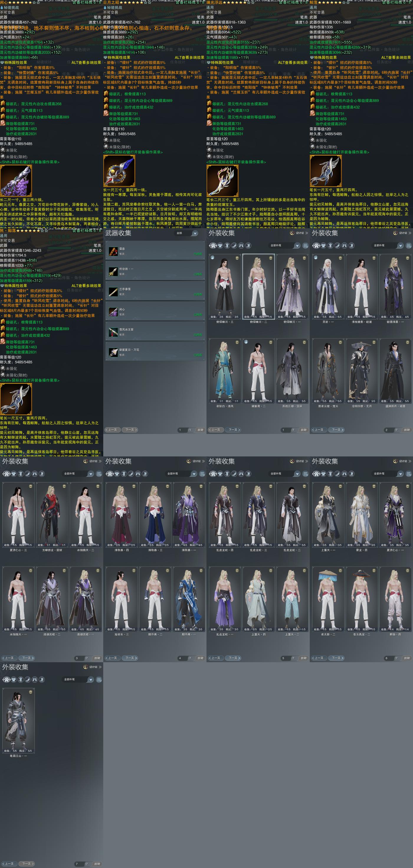The image size is (413, 868).
Task: Click the 钧沧浪·一 weapon icon
Action: (x=113, y=271)
